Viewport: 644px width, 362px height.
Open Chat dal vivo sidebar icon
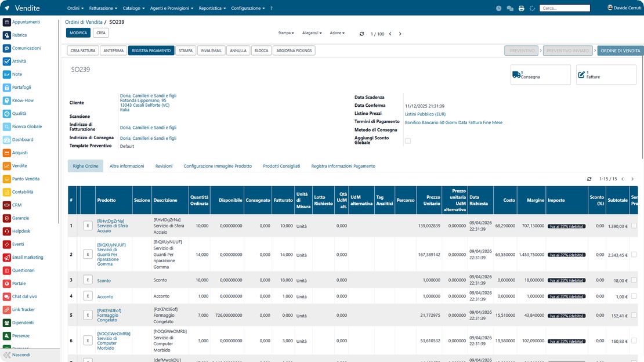[6, 296]
